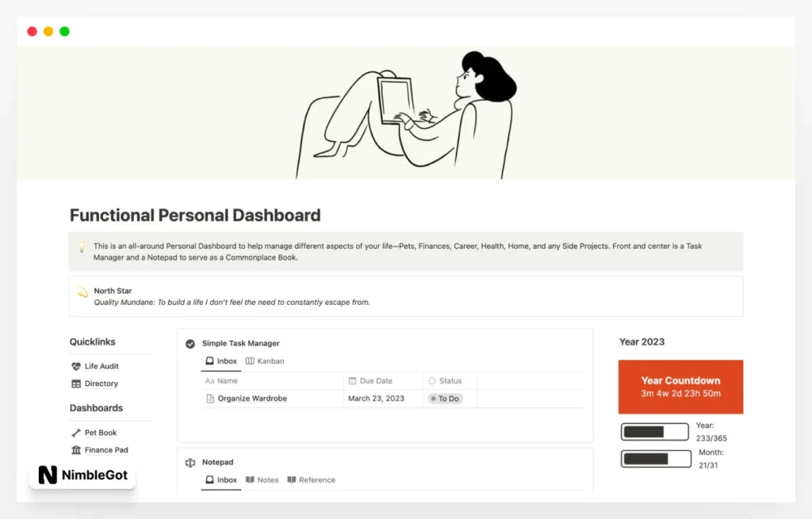Click the lightbulb icon in the callout
The image size is (812, 519).
(x=82, y=246)
